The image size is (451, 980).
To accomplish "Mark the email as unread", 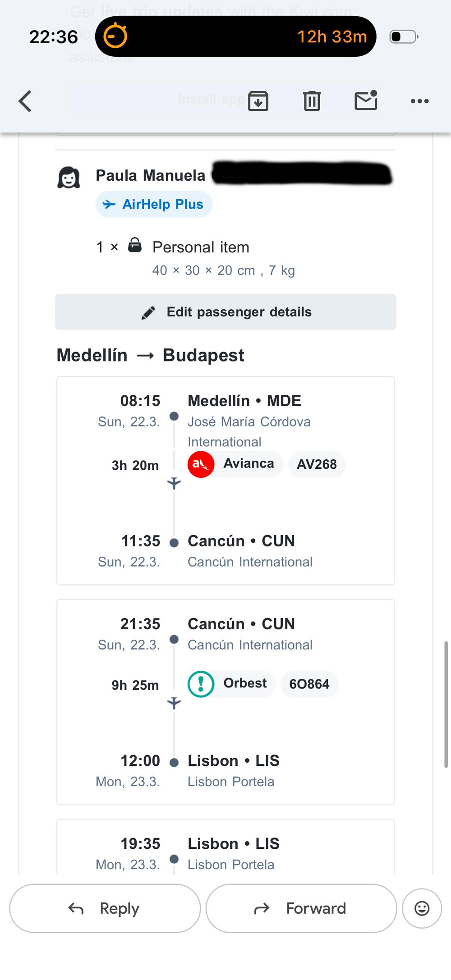I will [366, 100].
